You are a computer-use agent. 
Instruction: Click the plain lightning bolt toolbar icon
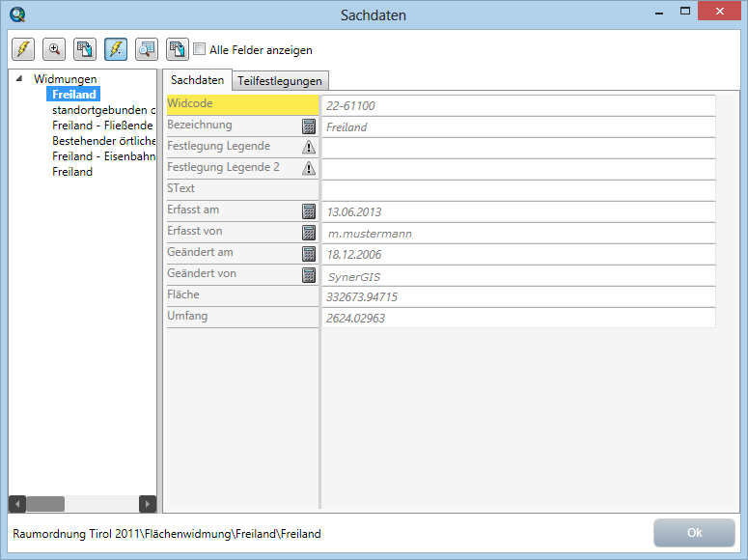point(23,49)
